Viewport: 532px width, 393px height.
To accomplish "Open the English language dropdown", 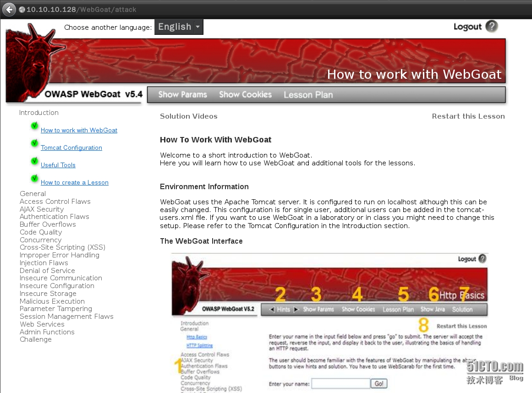I will (179, 27).
